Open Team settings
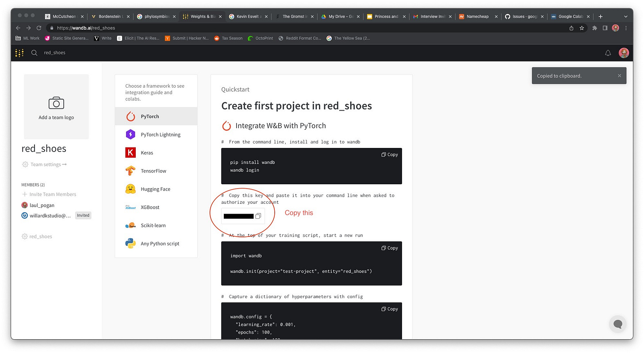The height and width of the screenshot is (353, 644). pos(44,164)
